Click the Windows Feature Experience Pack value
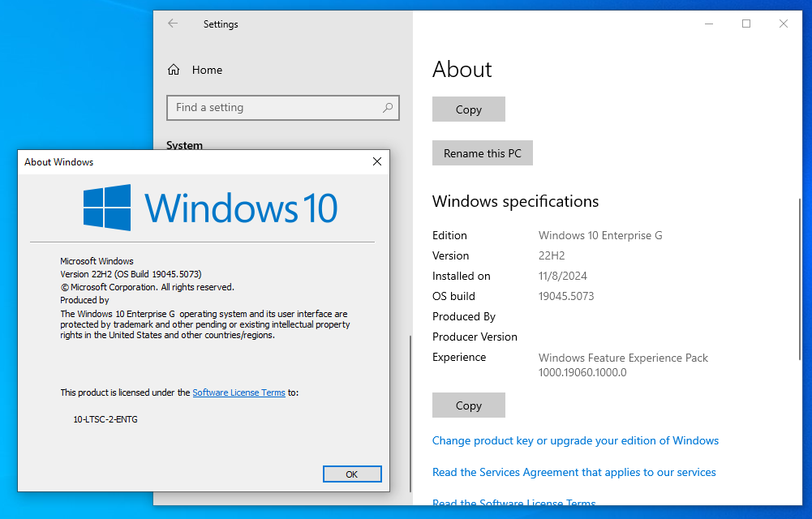The height and width of the screenshot is (519, 812). (x=623, y=365)
